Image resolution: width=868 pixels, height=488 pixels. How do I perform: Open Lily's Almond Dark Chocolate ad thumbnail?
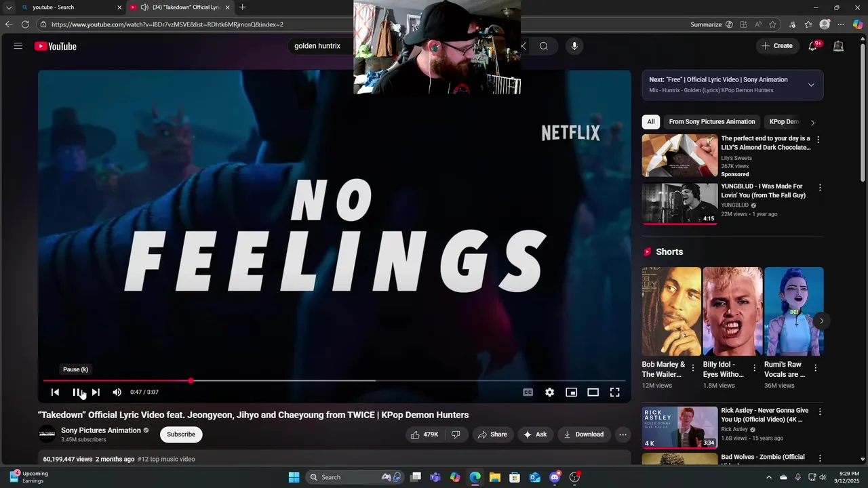(679, 155)
